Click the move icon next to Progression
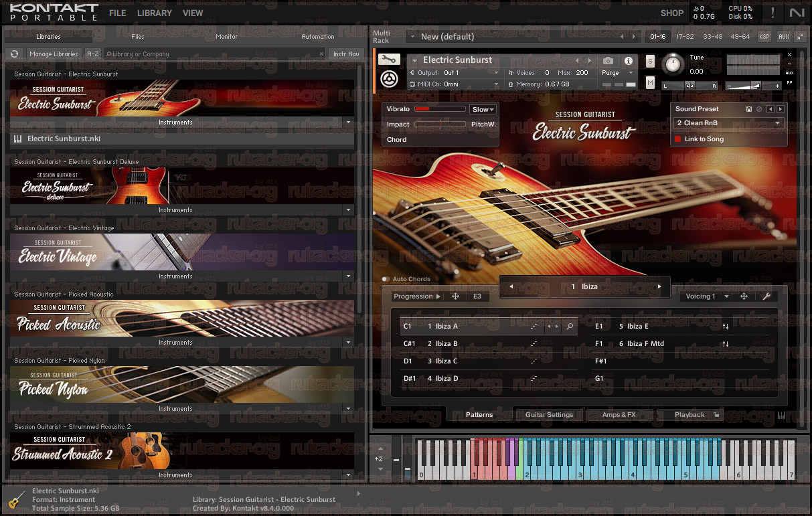The image size is (812, 516). (455, 296)
